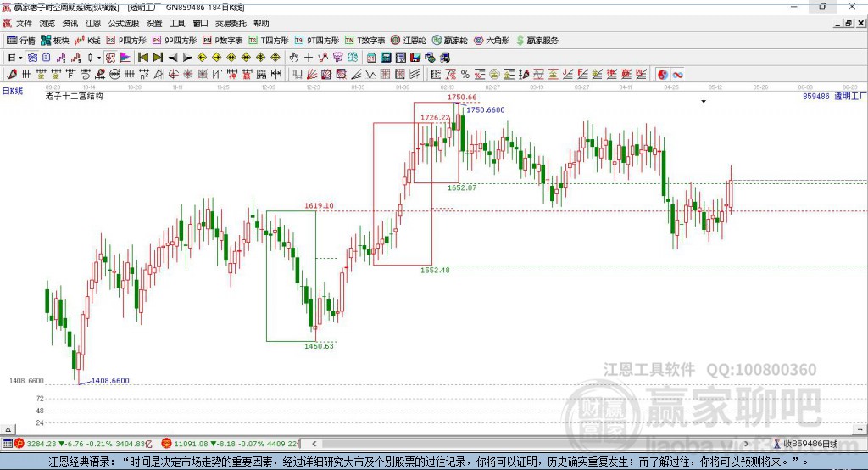Open the 工具 menu
Viewport: 868px width, 470px height.
tap(177, 23)
